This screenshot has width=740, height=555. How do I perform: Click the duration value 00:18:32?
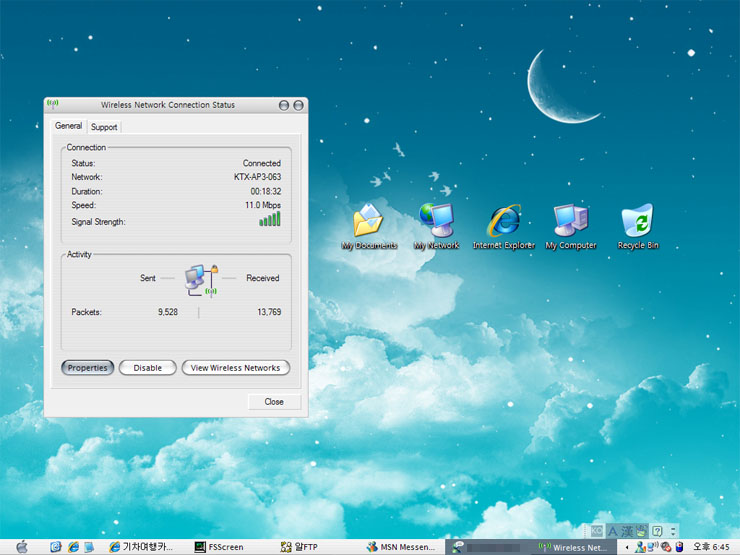(x=266, y=192)
